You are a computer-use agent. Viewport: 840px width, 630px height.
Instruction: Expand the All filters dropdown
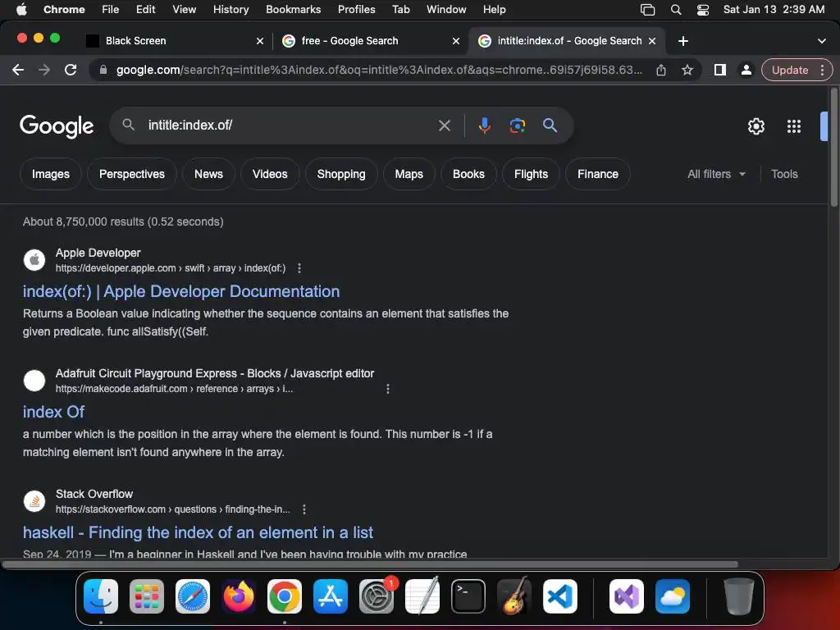pyautogui.click(x=716, y=174)
